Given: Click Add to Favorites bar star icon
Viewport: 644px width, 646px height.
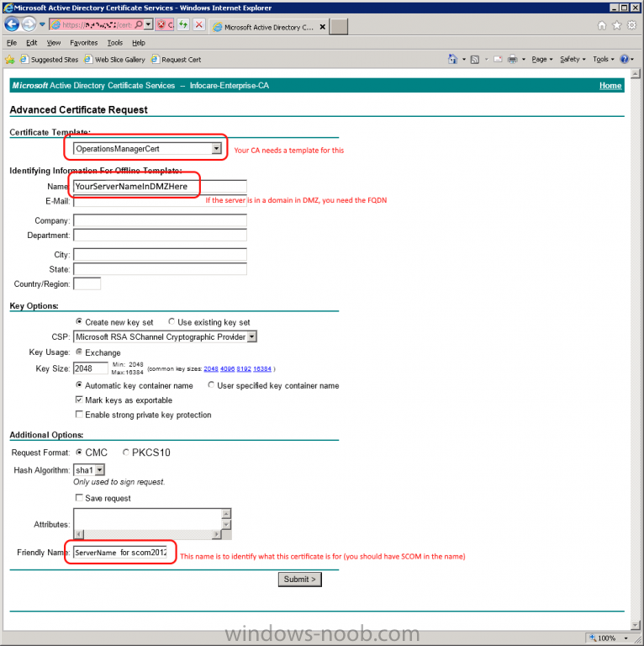Looking at the screenshot, I should (10, 60).
